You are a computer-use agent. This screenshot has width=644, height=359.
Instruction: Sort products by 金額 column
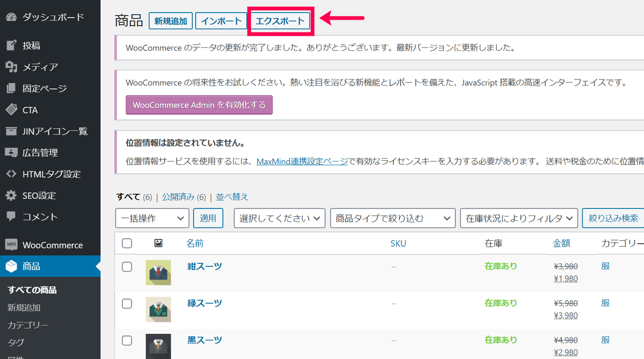pyautogui.click(x=561, y=243)
